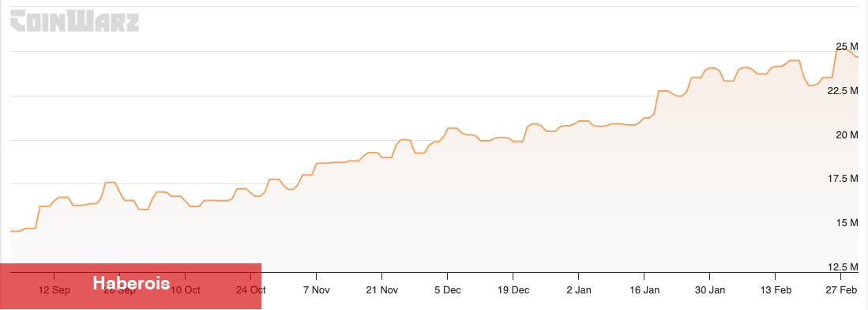Click the 22.5 M axis value
868x310 pixels.
(843, 90)
